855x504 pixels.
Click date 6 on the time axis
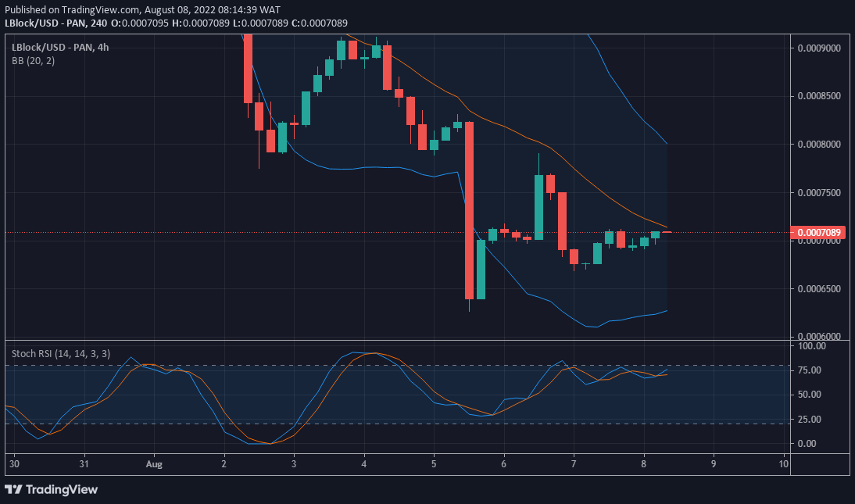click(x=504, y=464)
